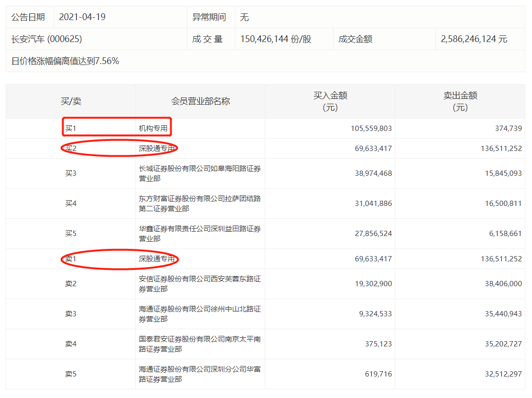Select buy amount 375,123
Image resolution: width=532 pixels, height=398 pixels.
[378, 344]
